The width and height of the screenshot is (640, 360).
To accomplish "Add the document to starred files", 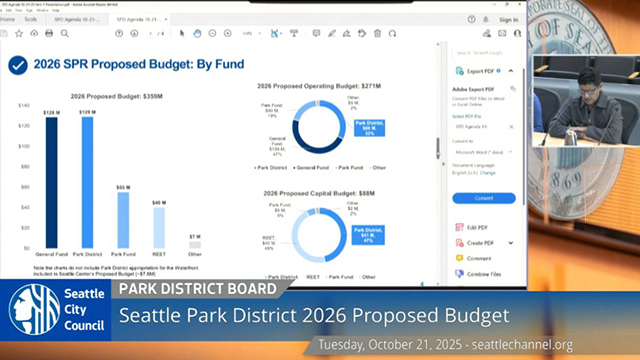I will coord(19,33).
